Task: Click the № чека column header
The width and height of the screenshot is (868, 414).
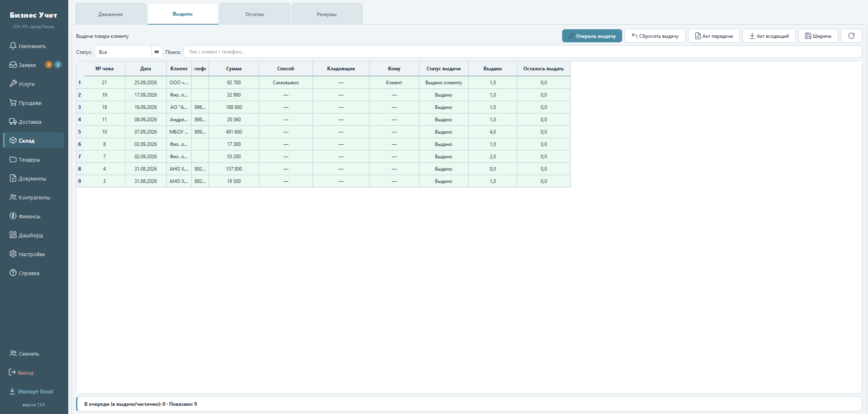Action: [105, 69]
